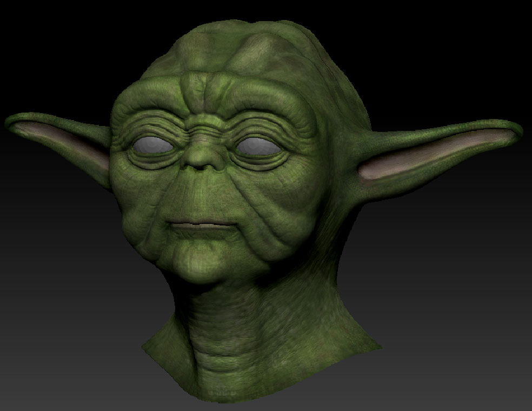Select the gray eye sphere beside the long right ear
The width and height of the screenshot is (532, 411).
point(258,146)
